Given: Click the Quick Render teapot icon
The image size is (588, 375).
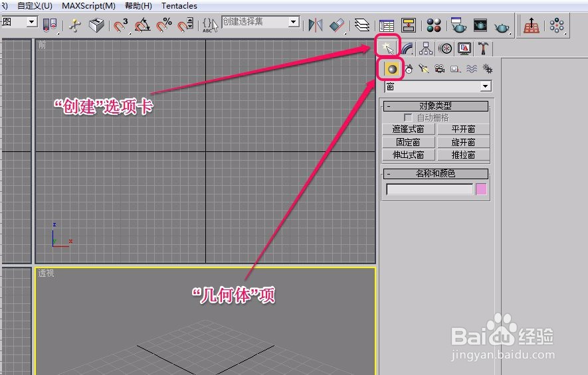Looking at the screenshot, I should tap(502, 27).
